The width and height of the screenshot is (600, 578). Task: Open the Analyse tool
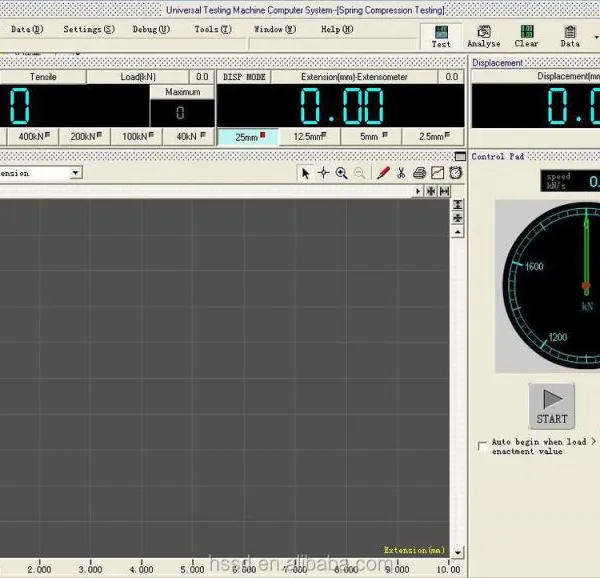tap(484, 37)
